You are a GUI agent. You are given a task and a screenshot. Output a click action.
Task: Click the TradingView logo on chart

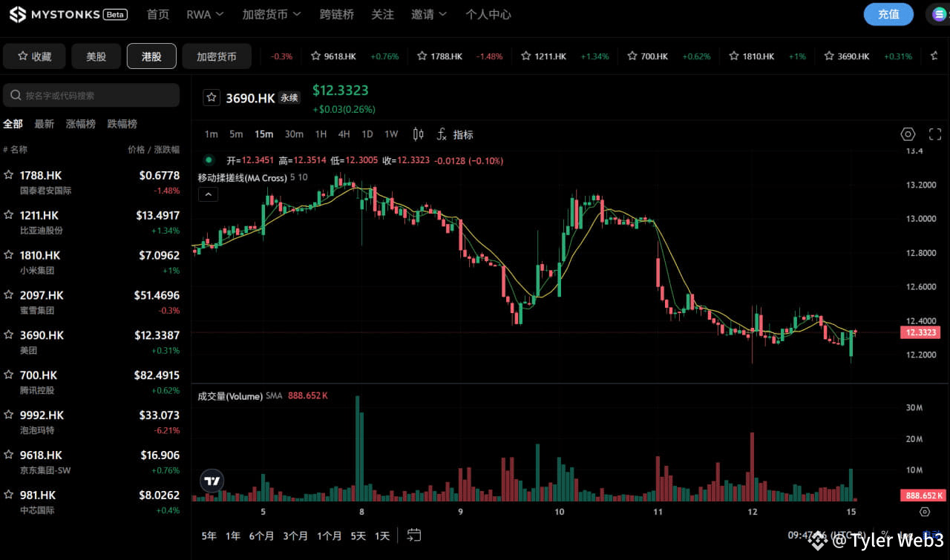(x=212, y=481)
